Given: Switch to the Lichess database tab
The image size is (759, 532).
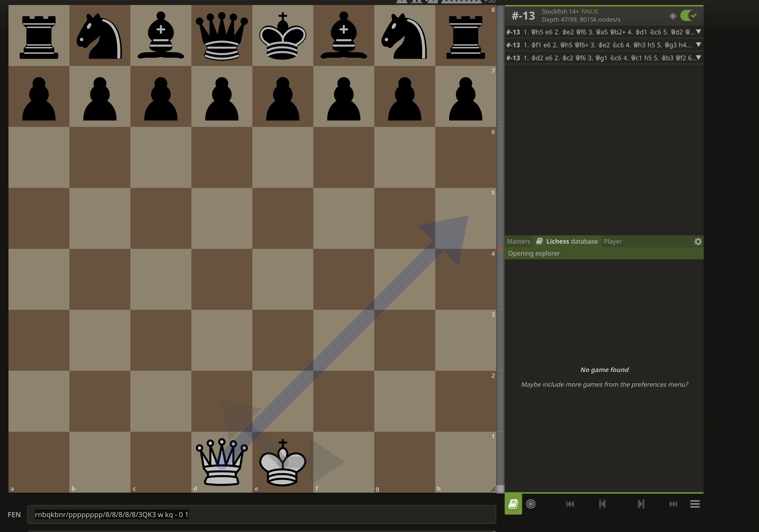Looking at the screenshot, I should [567, 241].
